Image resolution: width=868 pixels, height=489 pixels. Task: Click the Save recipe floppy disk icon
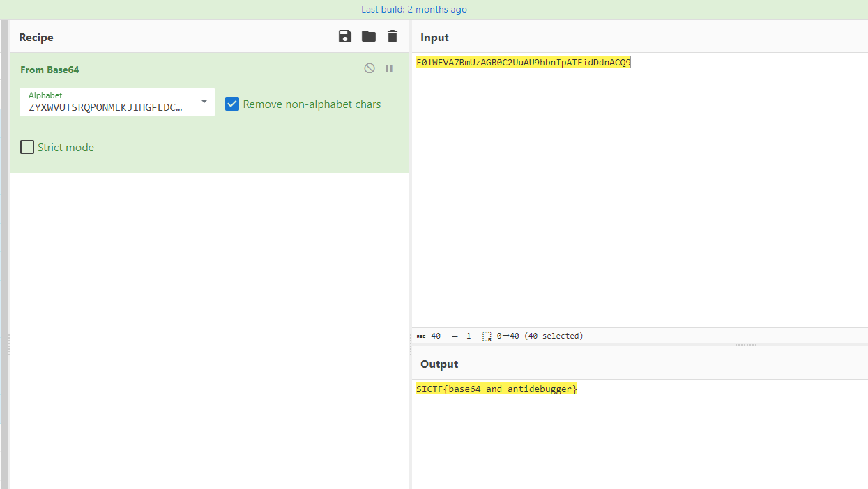point(345,37)
